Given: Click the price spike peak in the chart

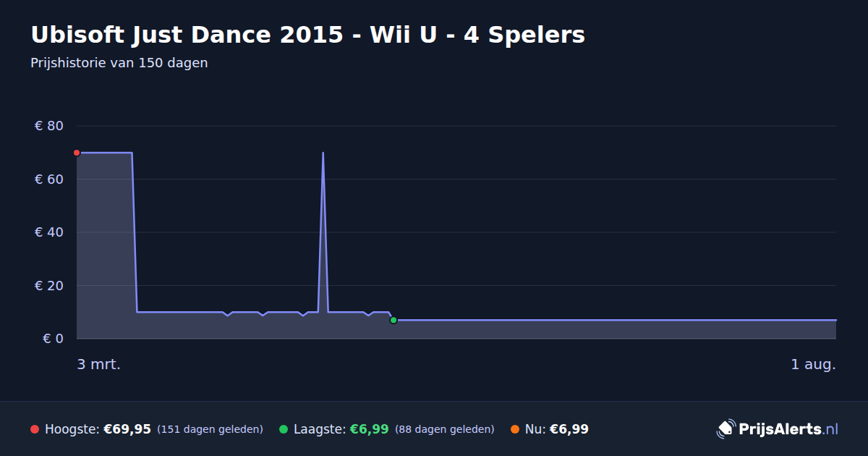Looking at the screenshot, I should 323,153.
